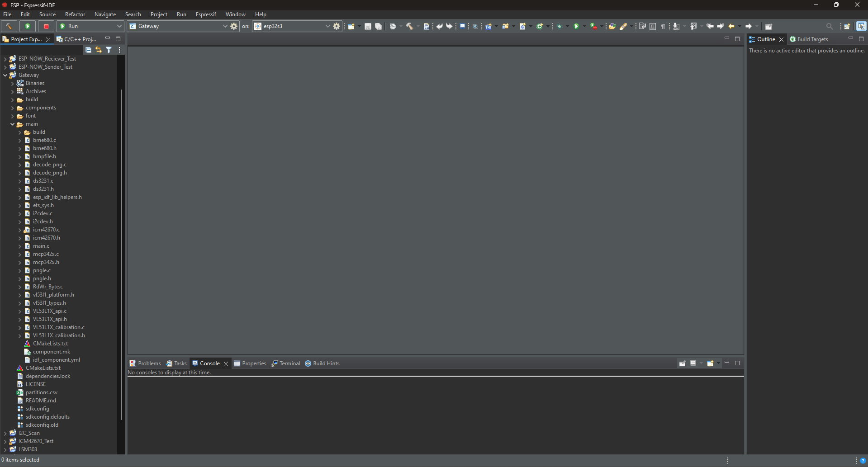Toggle Word Wrap toolbar icon
The width and height of the screenshot is (868, 467).
pos(642,26)
